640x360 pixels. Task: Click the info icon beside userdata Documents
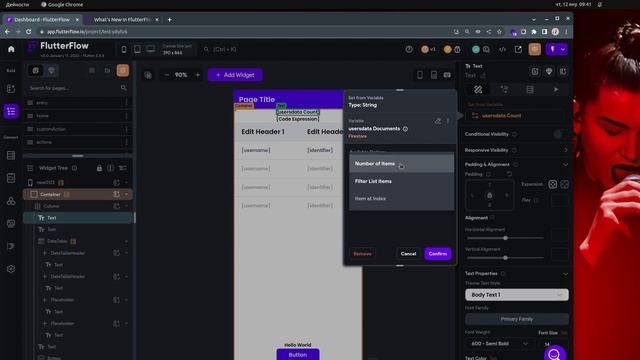[x=405, y=129]
